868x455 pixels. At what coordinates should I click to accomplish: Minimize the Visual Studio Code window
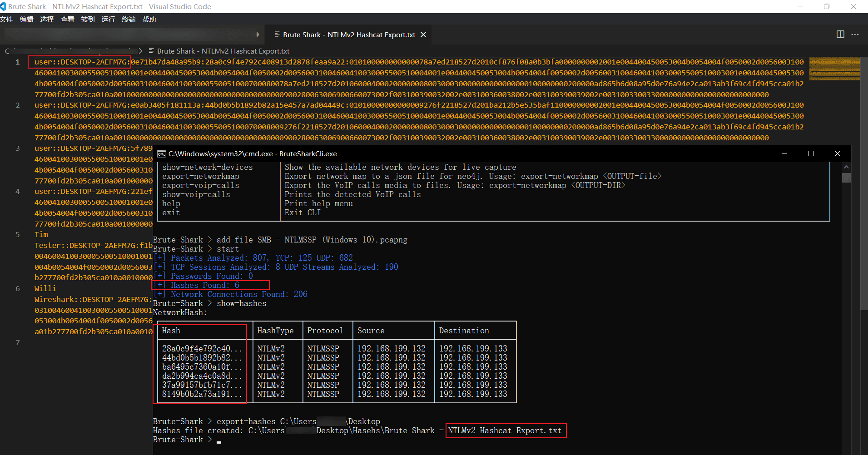[800, 6]
